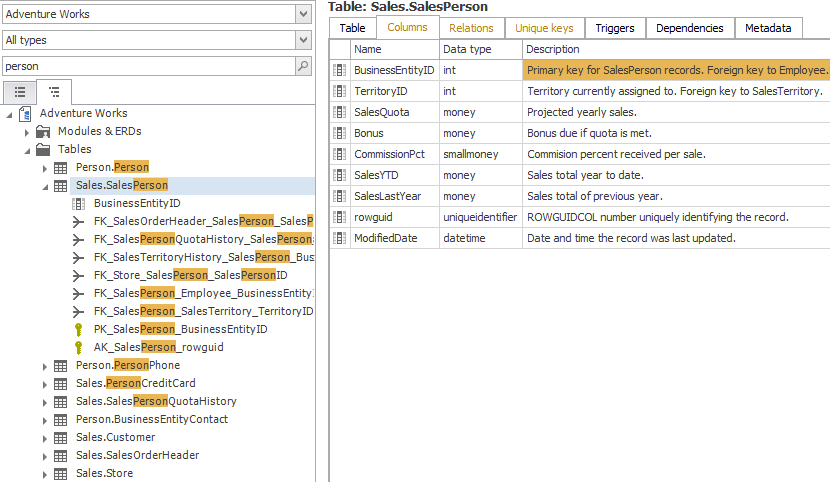This screenshot has width=830, height=482.
Task: Click the search field containing 'person'
Action: coord(148,66)
